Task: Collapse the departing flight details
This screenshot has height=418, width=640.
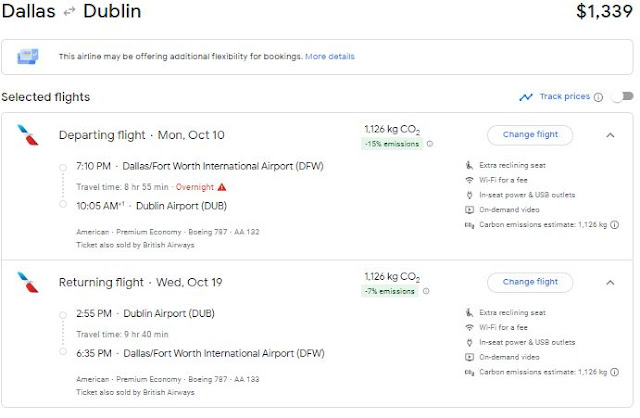Action: 610,134
